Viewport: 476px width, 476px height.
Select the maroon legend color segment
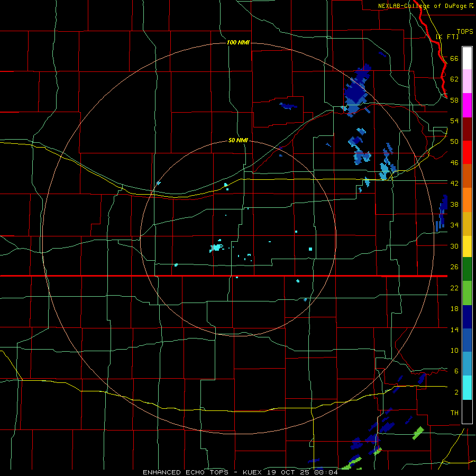tap(467, 129)
